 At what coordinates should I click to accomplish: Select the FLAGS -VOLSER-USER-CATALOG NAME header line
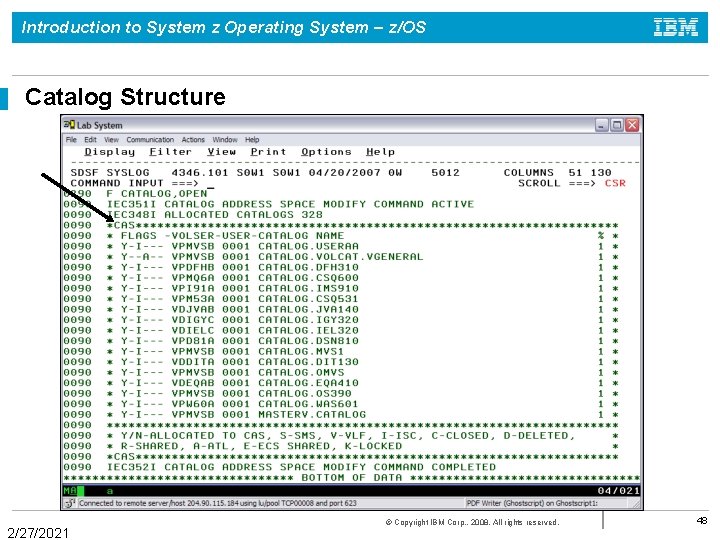[x=232, y=236]
